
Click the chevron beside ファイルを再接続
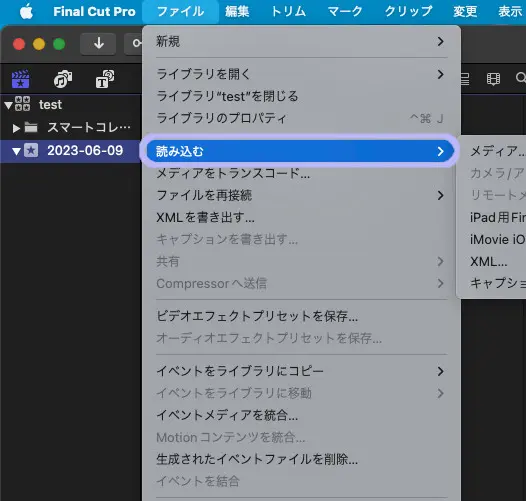coord(441,195)
